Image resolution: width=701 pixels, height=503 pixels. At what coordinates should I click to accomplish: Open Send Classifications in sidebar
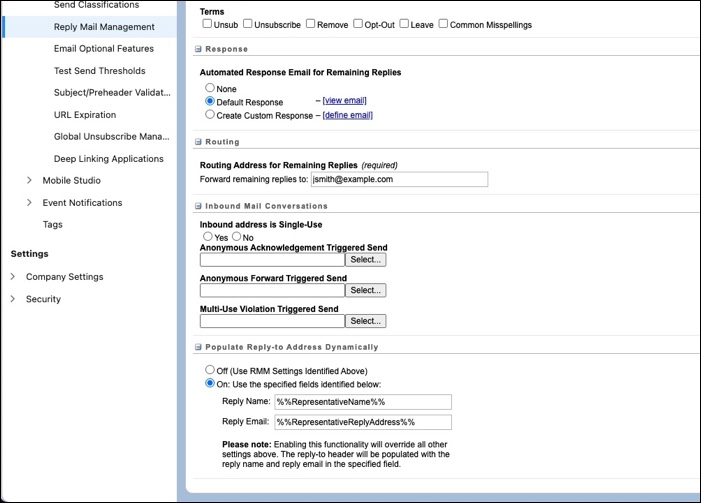click(97, 5)
